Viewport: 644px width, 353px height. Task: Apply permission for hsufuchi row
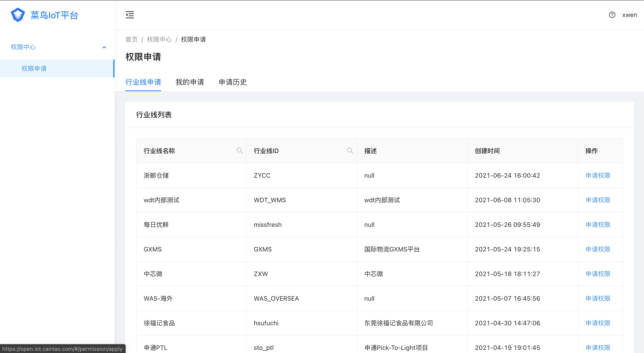(598, 323)
